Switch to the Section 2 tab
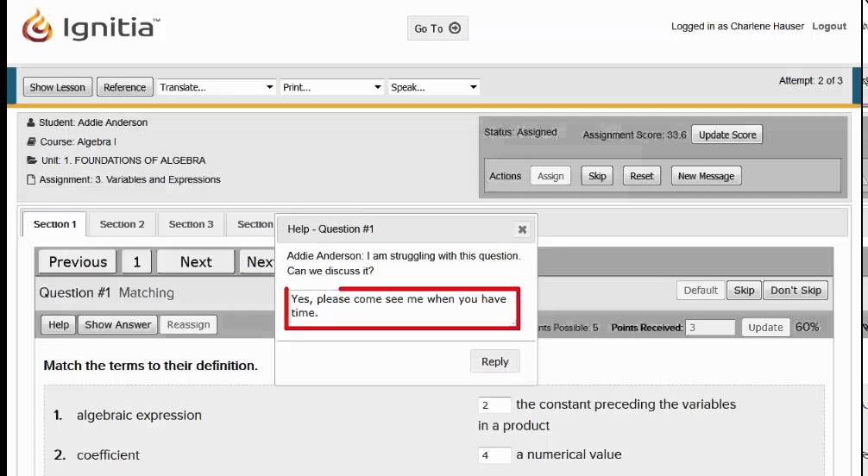This screenshot has width=868, height=476. coord(122,224)
